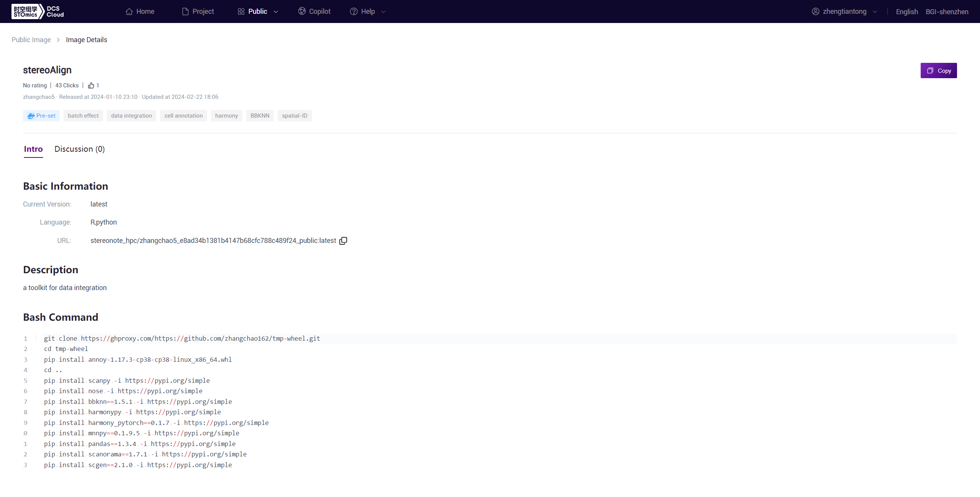Click the Pre-set tag
The width and height of the screenshot is (980, 497).
tap(41, 116)
